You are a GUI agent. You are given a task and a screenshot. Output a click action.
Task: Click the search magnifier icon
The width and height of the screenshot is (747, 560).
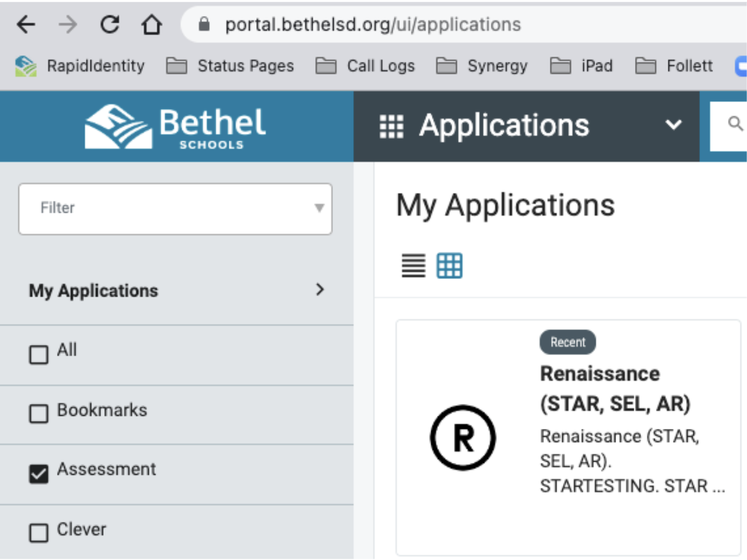point(736,124)
